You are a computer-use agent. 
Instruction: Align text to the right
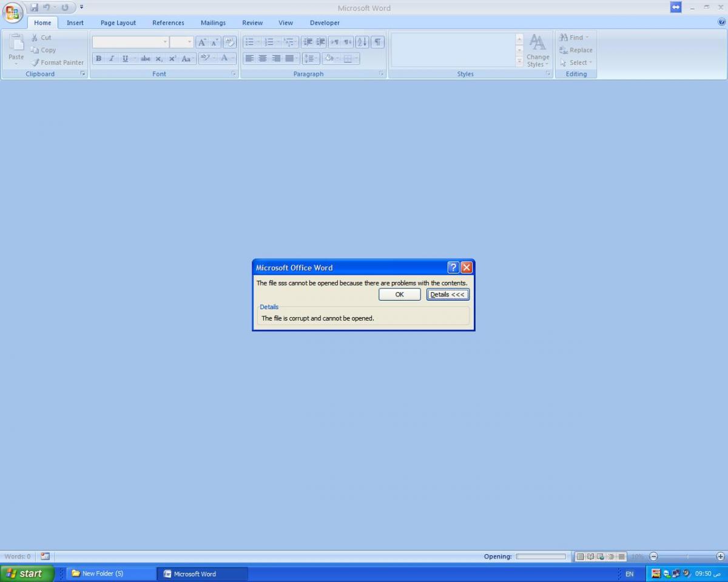276,59
